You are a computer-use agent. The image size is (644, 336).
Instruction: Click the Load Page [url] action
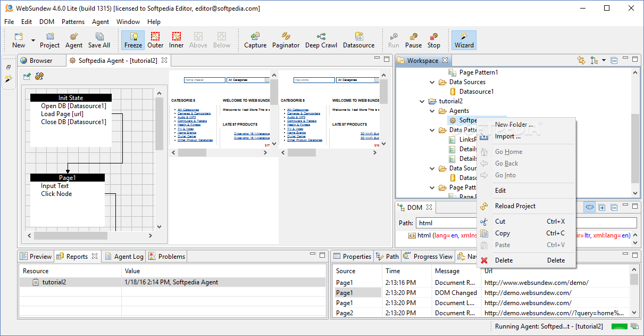click(62, 114)
